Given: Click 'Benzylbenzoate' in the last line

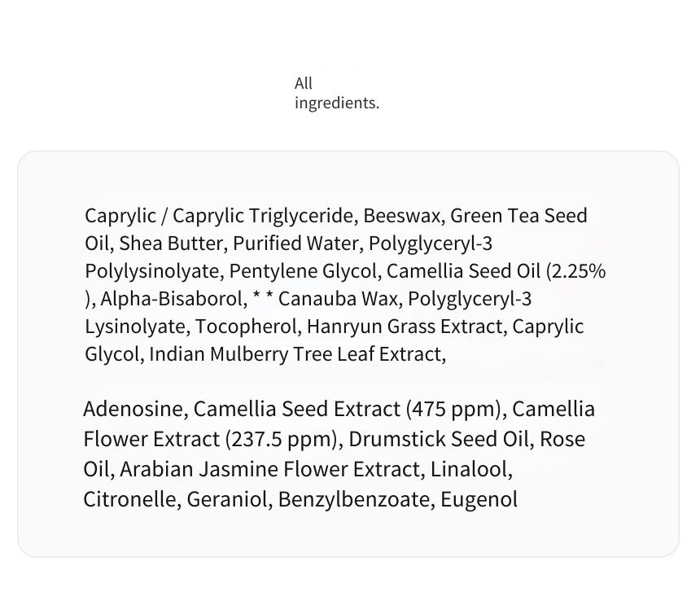Looking at the screenshot, I should pyautogui.click(x=354, y=500).
